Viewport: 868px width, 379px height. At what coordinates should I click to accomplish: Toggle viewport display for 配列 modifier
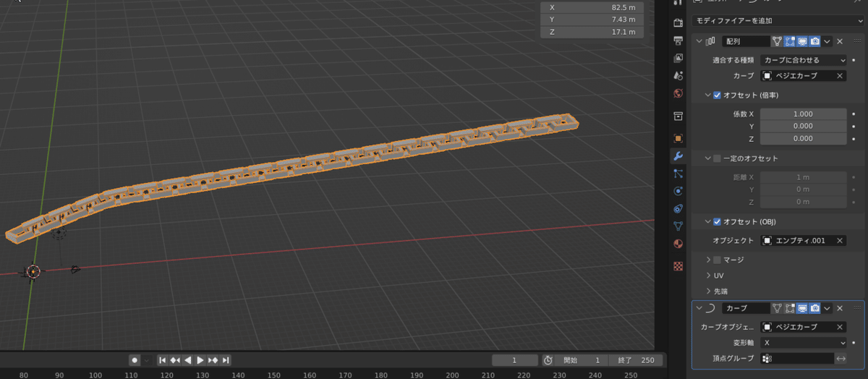[802, 42]
